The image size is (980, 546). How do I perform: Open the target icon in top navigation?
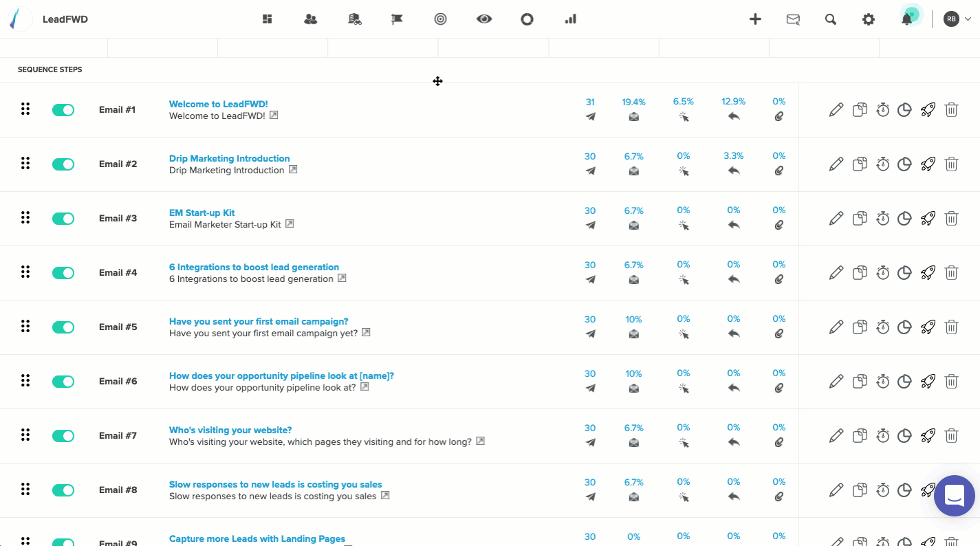(x=441, y=19)
